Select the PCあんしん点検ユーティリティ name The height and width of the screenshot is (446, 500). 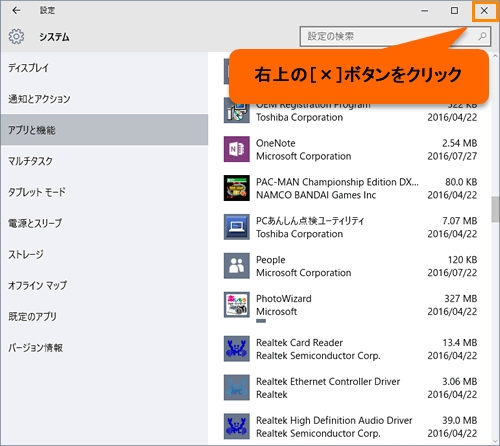310,221
